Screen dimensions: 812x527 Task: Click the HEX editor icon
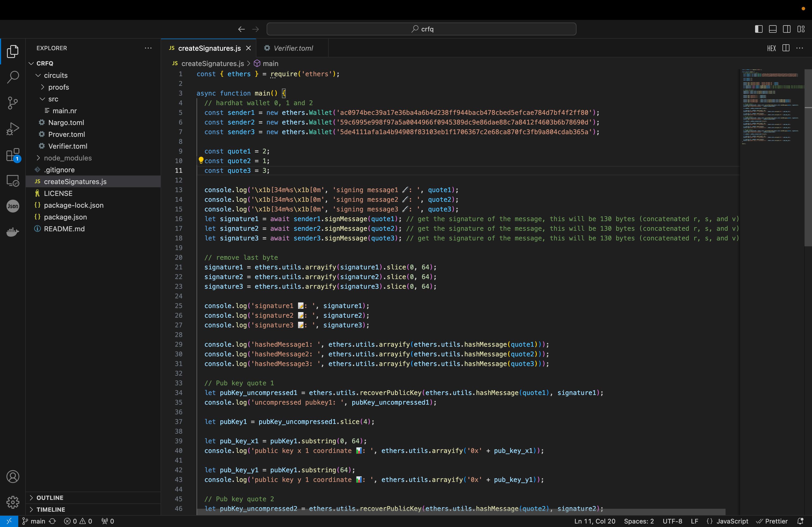pos(771,48)
